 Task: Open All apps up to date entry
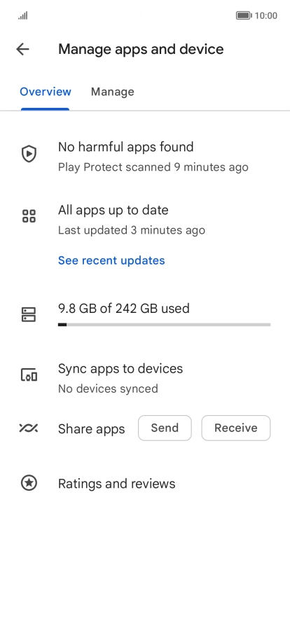145,220
